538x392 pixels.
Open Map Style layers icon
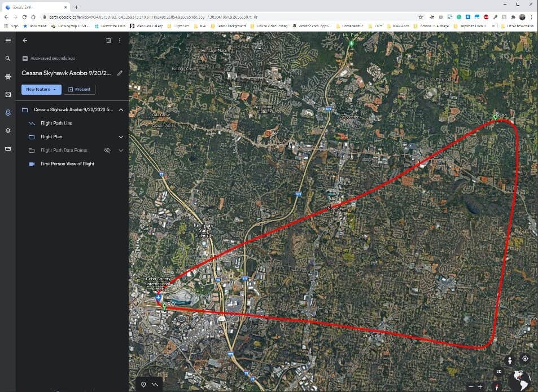[8, 130]
